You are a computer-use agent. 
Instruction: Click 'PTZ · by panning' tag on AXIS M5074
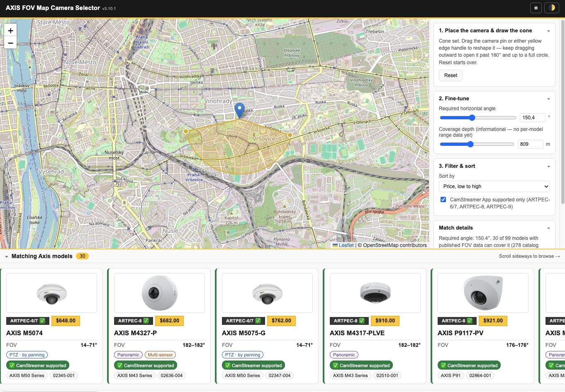[x=27, y=355]
